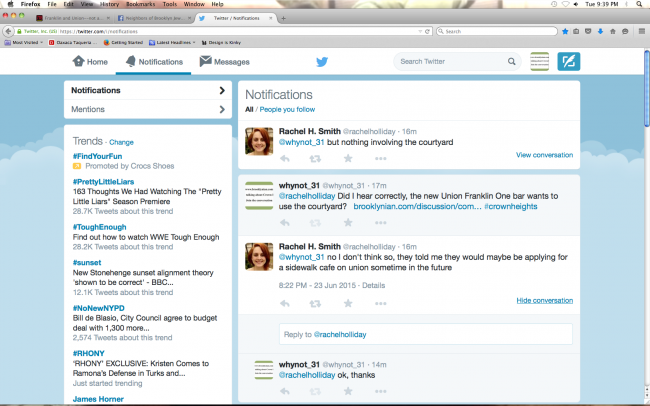
Task: Open the #FindYourFun trend
Action: 97,156
